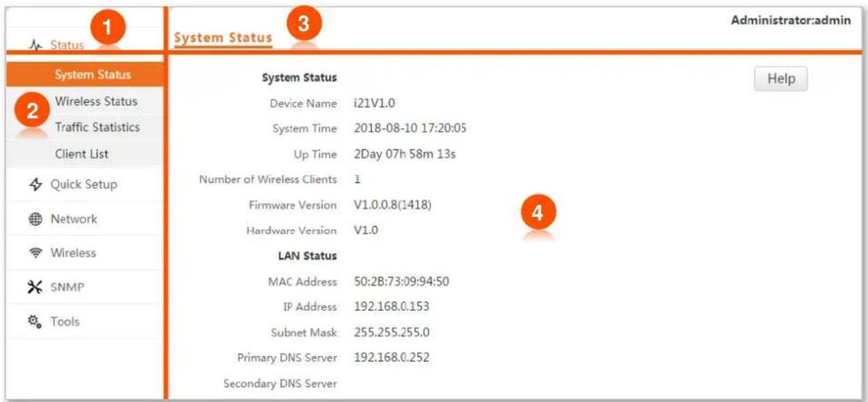Image resolution: width=868 pixels, height=402 pixels.
Task: Expand the Wireless menu
Action: (73, 253)
